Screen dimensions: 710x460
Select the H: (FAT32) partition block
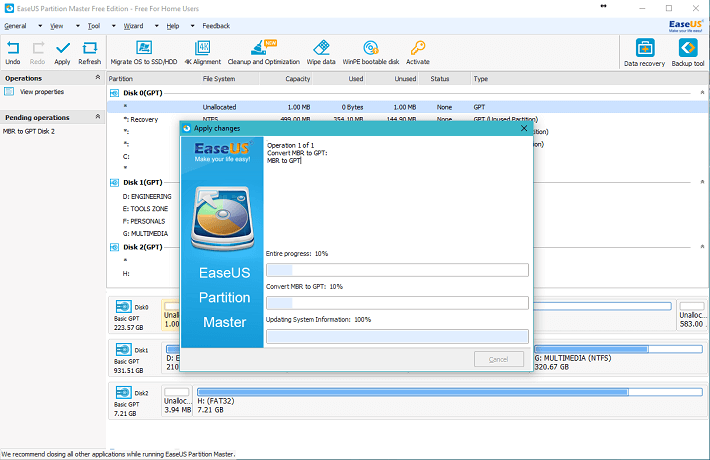450,400
